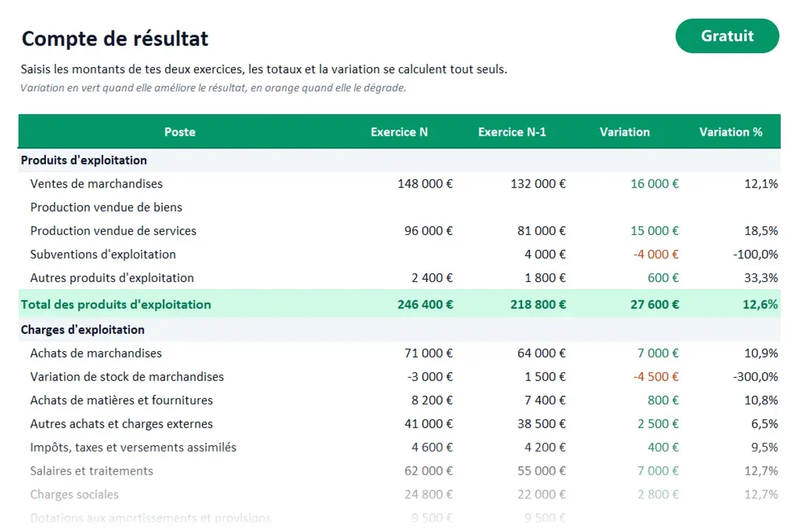Viewport: 798px width, 532px height.
Task: Click the 64 000 € cell
Action: pyautogui.click(x=541, y=353)
